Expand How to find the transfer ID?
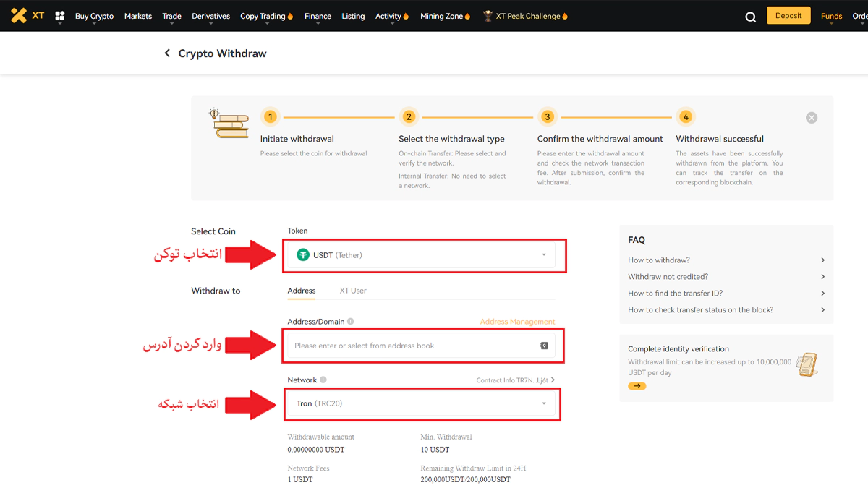 click(726, 294)
